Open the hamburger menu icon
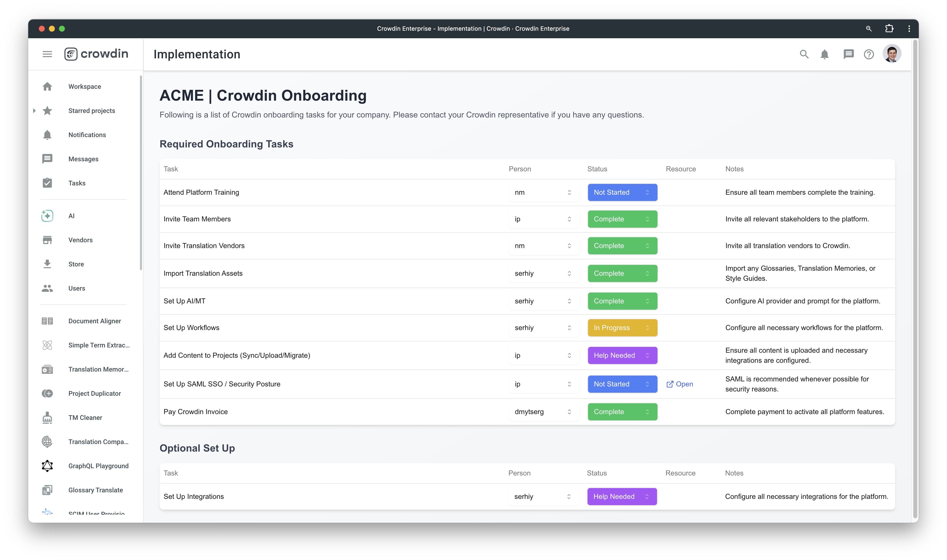The width and height of the screenshot is (947, 560). (x=47, y=54)
